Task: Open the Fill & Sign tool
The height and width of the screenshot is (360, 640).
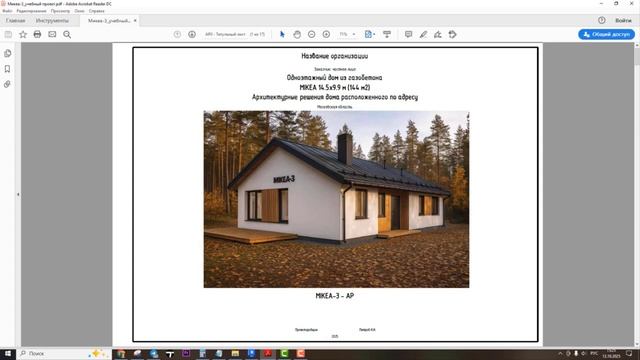Action: (438, 34)
